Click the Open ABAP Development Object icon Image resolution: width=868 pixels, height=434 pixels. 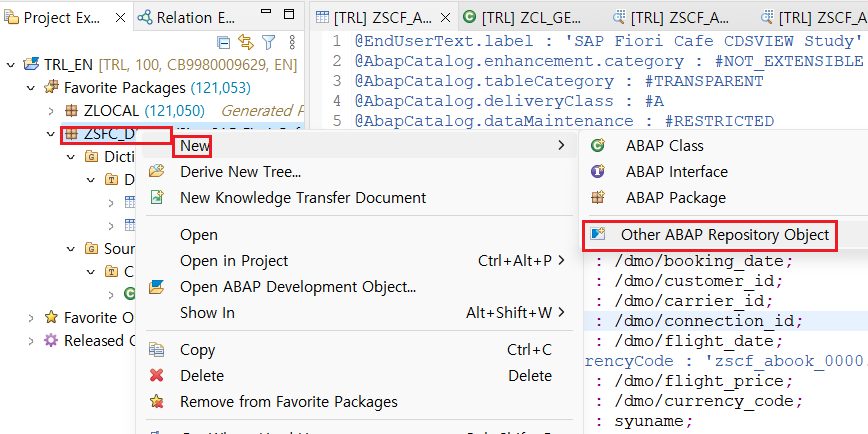pyautogui.click(x=157, y=287)
